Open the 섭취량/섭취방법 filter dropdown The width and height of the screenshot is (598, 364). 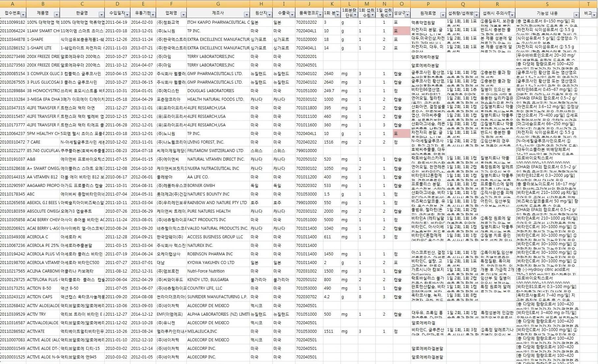(x=476, y=15)
